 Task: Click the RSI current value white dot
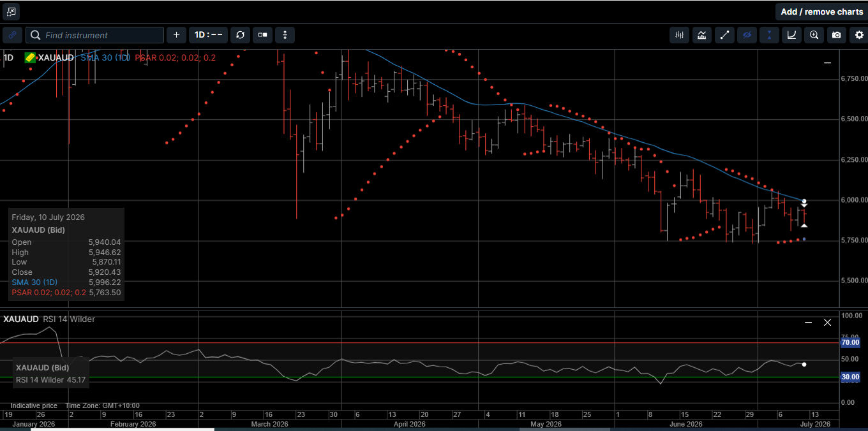click(804, 364)
